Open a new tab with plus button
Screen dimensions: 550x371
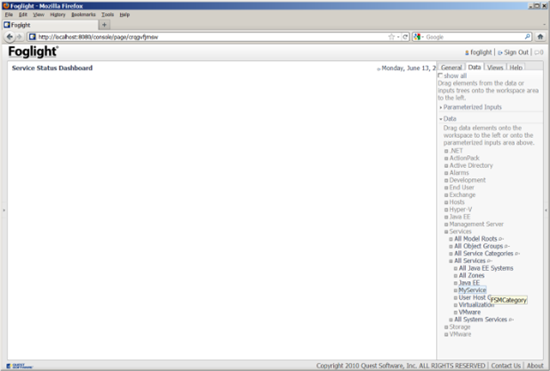[104, 25]
